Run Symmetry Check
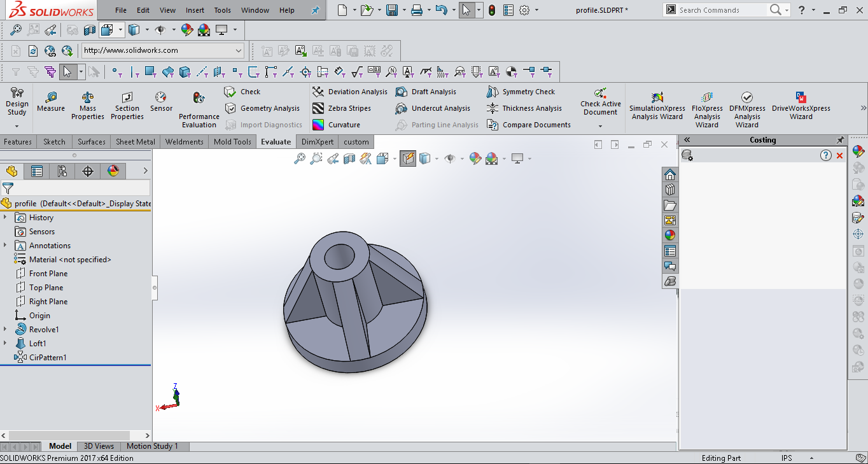The image size is (868, 464). (x=521, y=92)
